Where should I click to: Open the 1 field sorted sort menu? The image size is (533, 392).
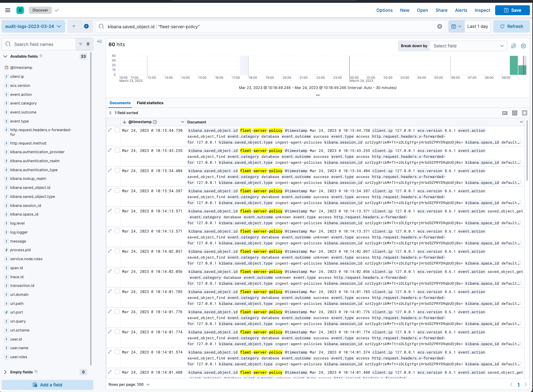click(123, 113)
